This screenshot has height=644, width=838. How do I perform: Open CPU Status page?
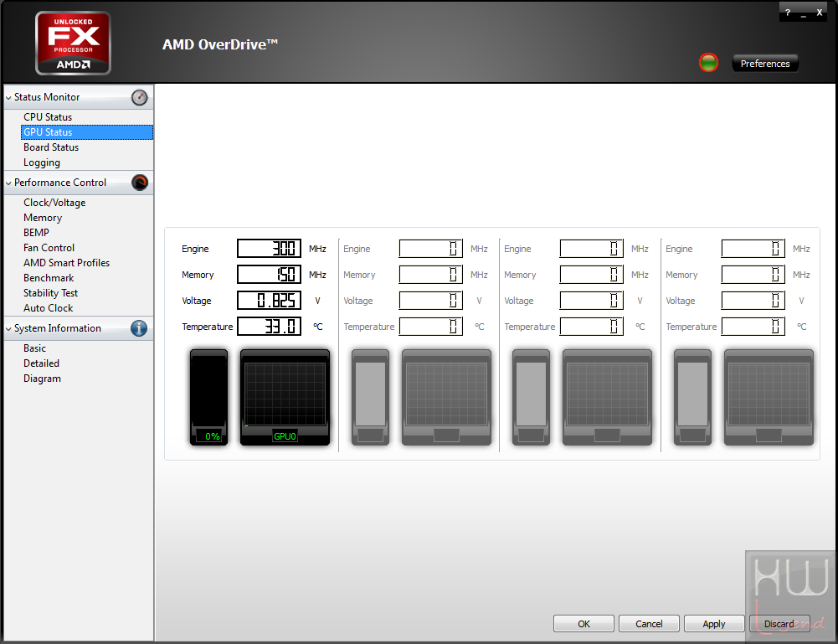click(x=48, y=117)
